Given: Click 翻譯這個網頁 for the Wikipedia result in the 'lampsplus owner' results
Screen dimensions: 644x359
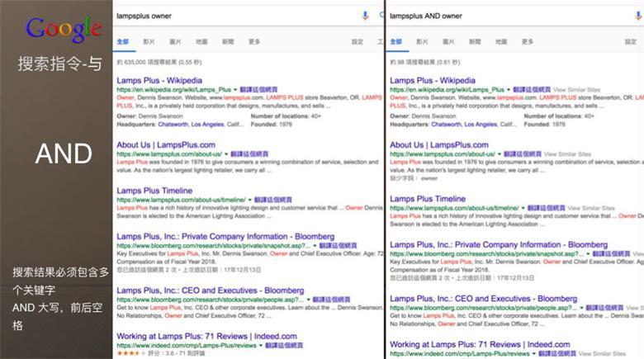Looking at the screenshot, I should click(x=258, y=90).
